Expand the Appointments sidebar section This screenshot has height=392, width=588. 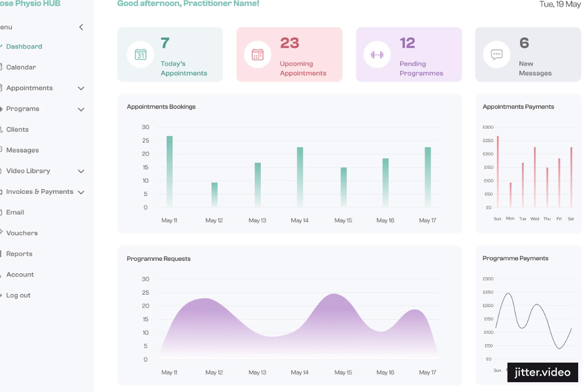click(81, 88)
